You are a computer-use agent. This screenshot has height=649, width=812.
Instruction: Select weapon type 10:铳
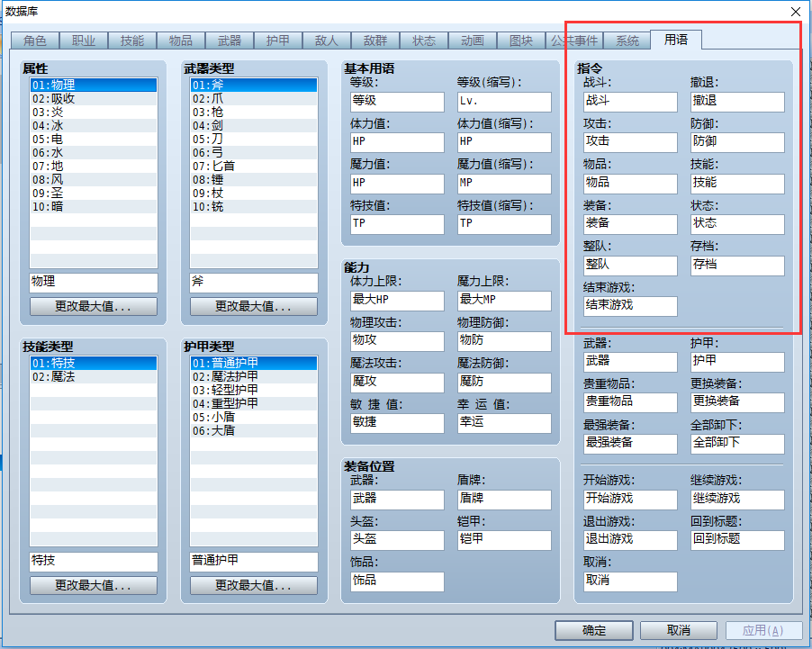[x=254, y=206]
